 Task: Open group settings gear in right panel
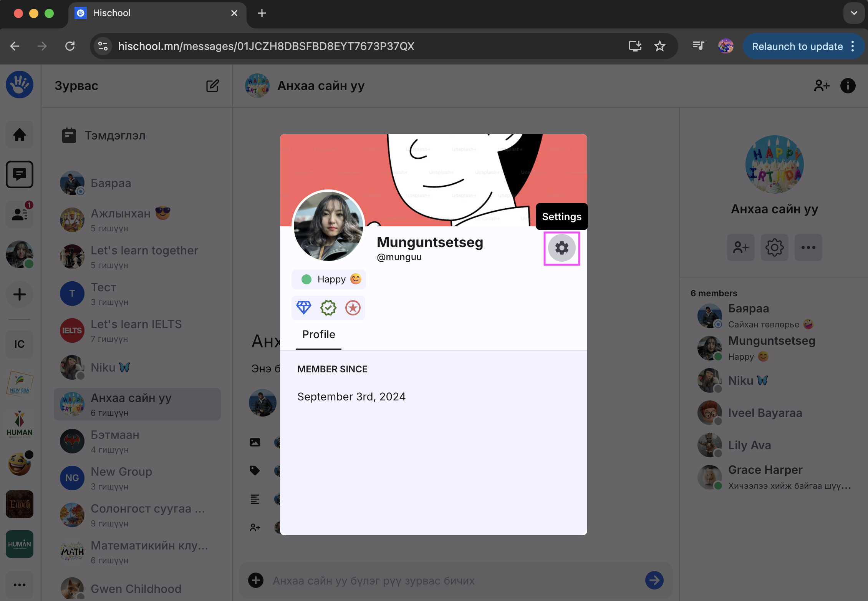pyautogui.click(x=774, y=247)
